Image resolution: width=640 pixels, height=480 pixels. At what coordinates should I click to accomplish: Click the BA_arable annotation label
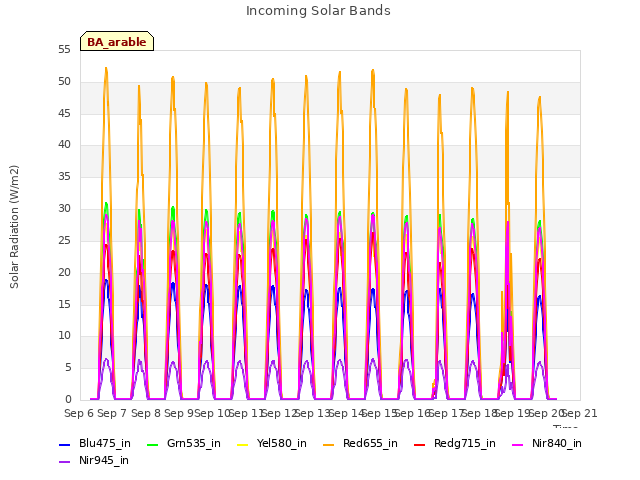click(x=117, y=42)
